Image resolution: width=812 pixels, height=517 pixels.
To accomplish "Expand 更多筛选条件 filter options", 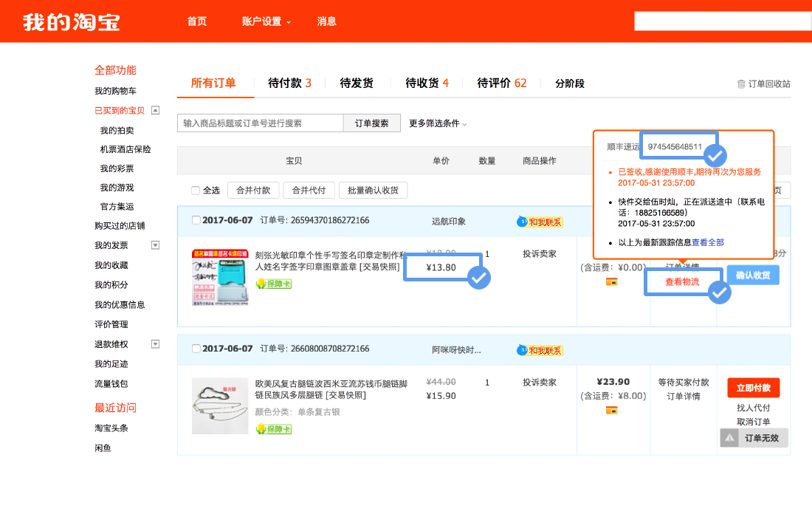I will (x=438, y=123).
